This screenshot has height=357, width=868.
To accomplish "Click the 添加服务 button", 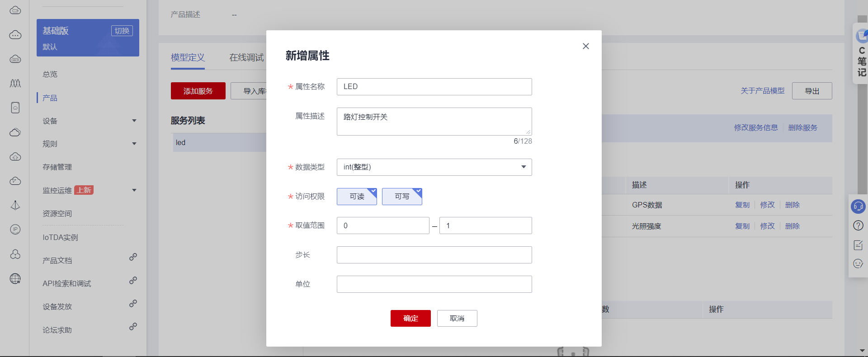I will pos(198,91).
